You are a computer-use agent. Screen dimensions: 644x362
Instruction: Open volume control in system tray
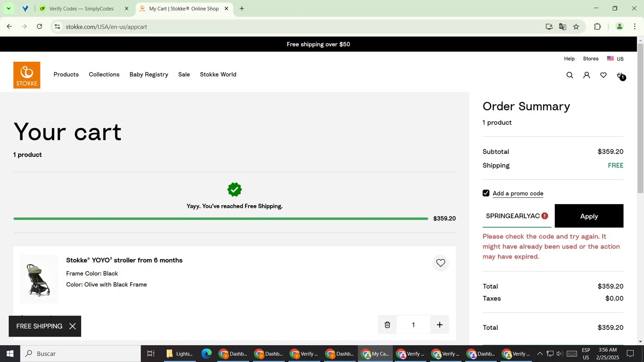pyautogui.click(x=559, y=354)
